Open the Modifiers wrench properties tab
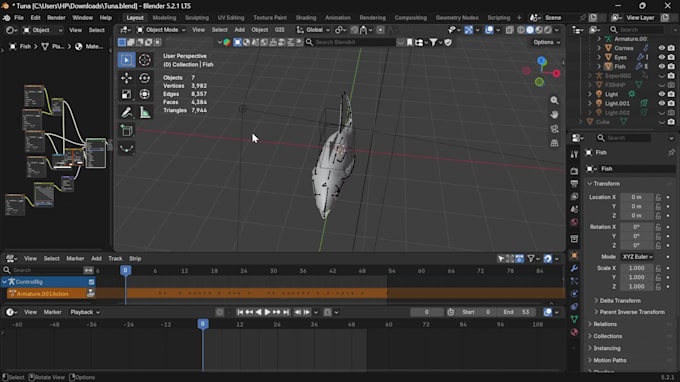This screenshot has height=382, width=680. coord(574,268)
